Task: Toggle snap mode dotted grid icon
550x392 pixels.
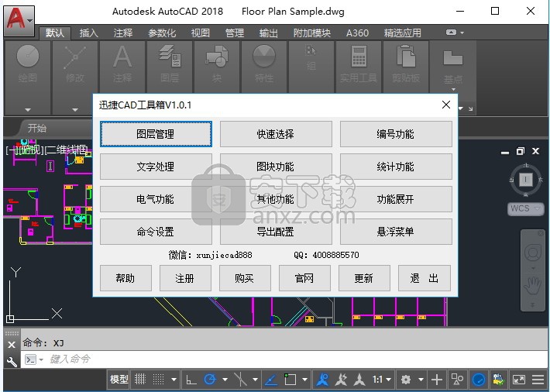Action: 158,380
